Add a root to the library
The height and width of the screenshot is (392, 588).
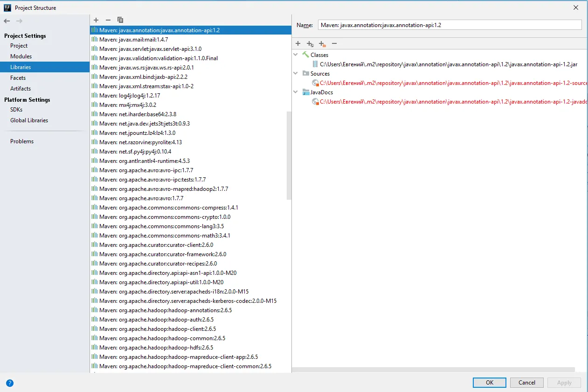pos(298,43)
